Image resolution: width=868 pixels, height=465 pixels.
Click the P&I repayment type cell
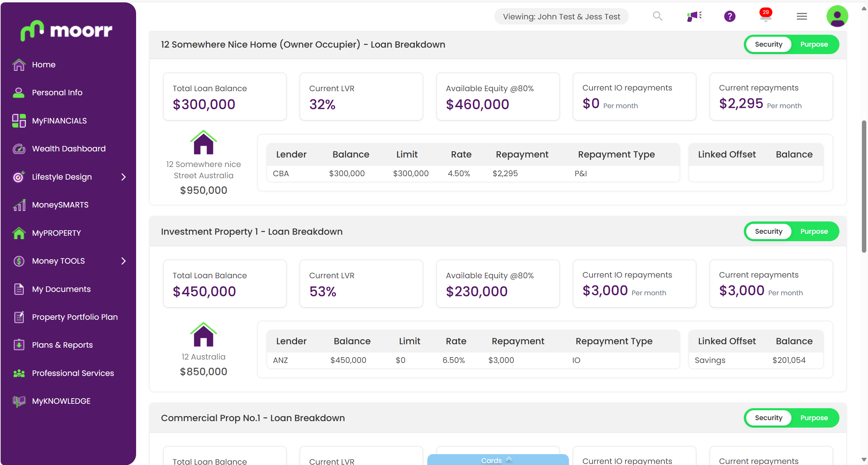click(581, 173)
